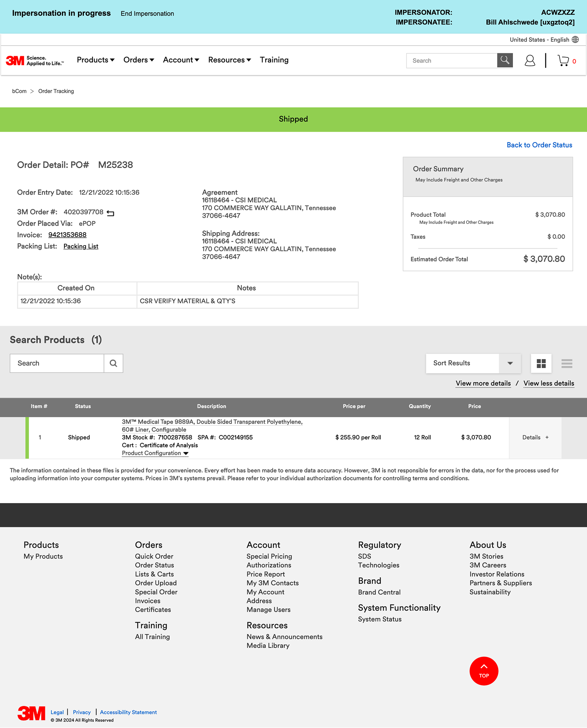Click End Impersonation link
Screen dimensions: 587x728
[x=147, y=13]
